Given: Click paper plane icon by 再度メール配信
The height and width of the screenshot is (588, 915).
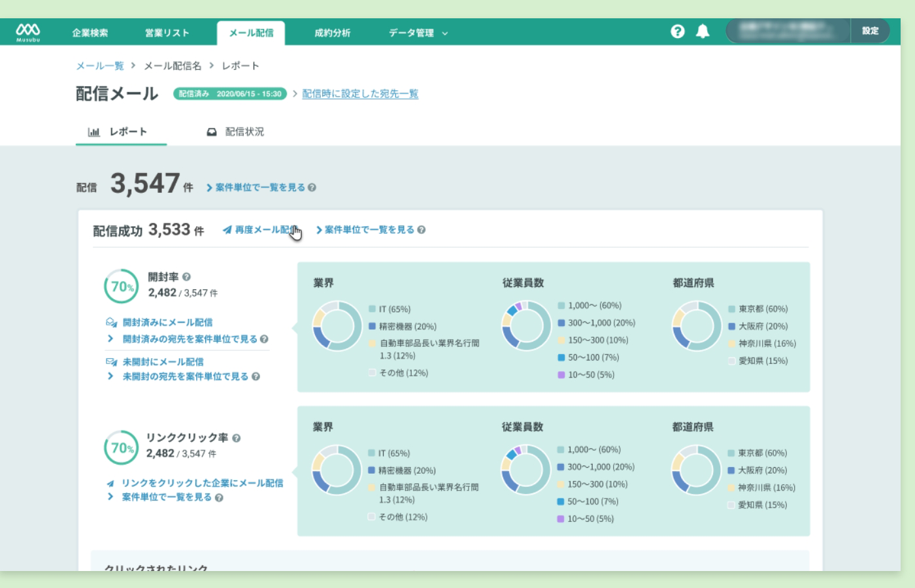Looking at the screenshot, I should point(227,230).
